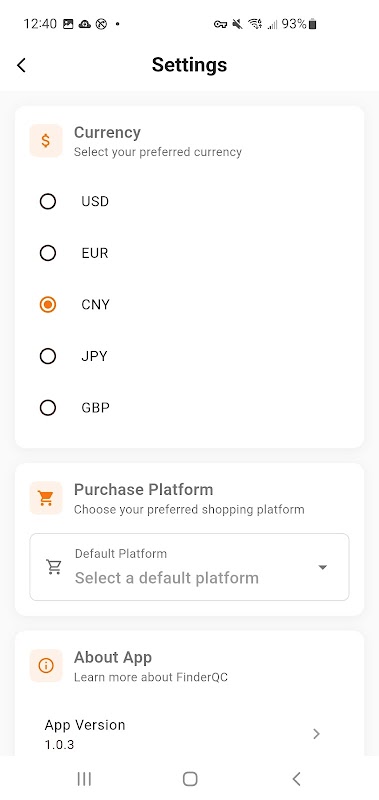Tap 'Select a default platform' field
Image resolution: width=379 pixels, height=800 pixels.
189,567
